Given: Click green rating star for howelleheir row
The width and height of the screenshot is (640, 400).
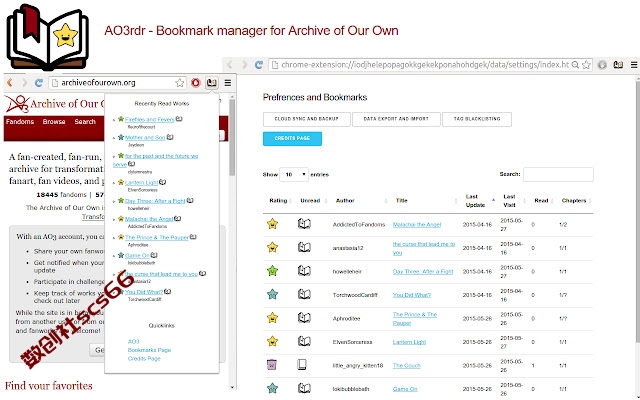Looking at the screenshot, I should tap(272, 271).
